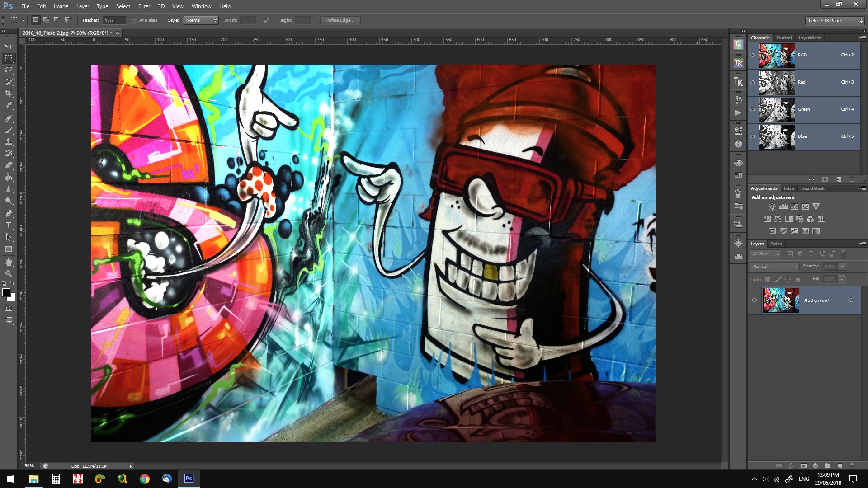This screenshot has width=868, height=488.
Task: Select the Crop tool
Action: (9, 94)
